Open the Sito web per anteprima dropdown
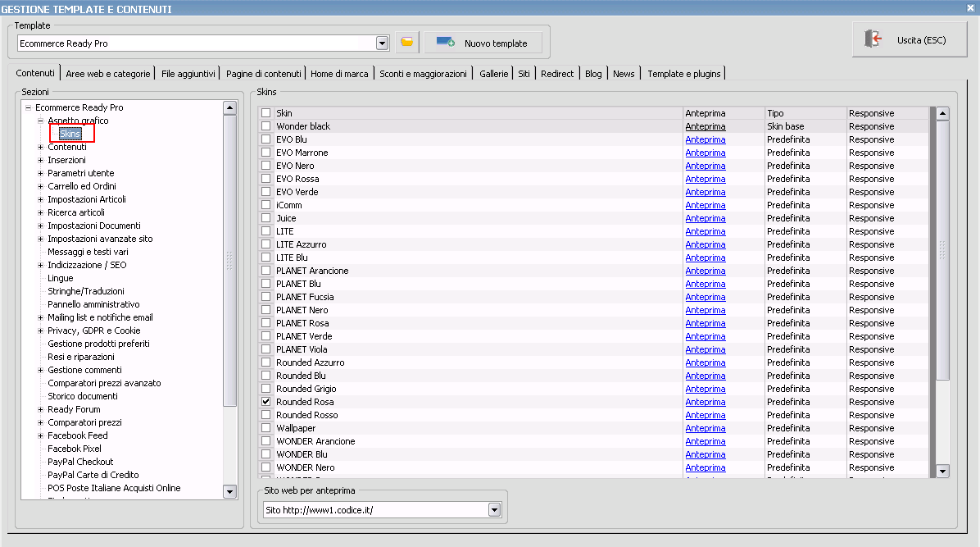 494,510
